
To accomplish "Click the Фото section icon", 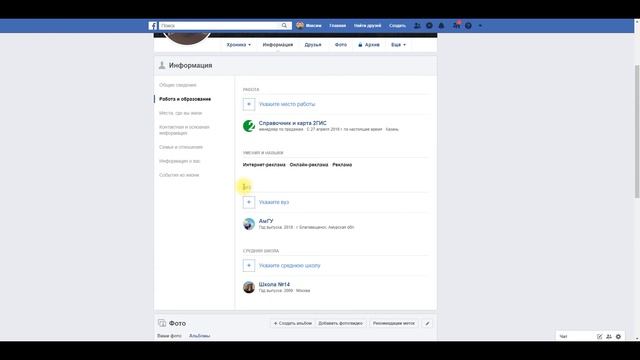I will (x=162, y=323).
